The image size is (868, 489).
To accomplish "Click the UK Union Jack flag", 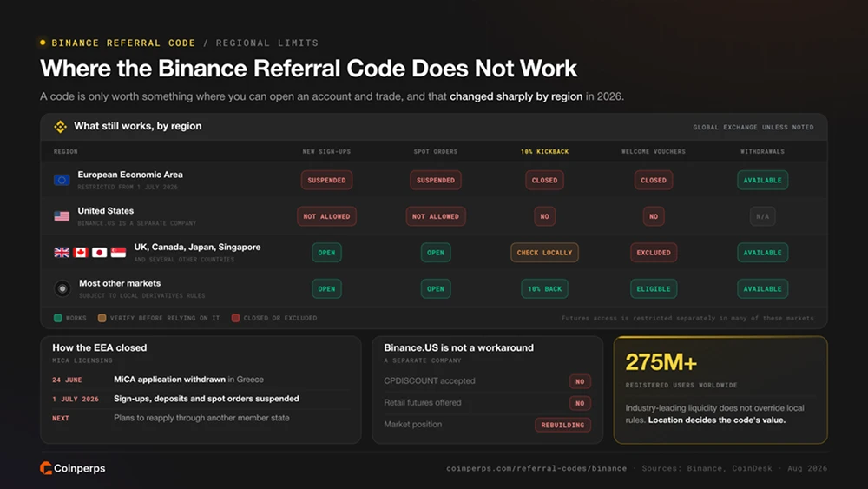I will pos(62,253).
